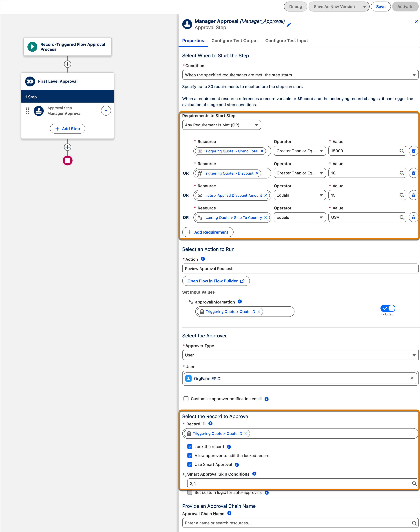Switch to Configure Test Input tab

coord(286,41)
